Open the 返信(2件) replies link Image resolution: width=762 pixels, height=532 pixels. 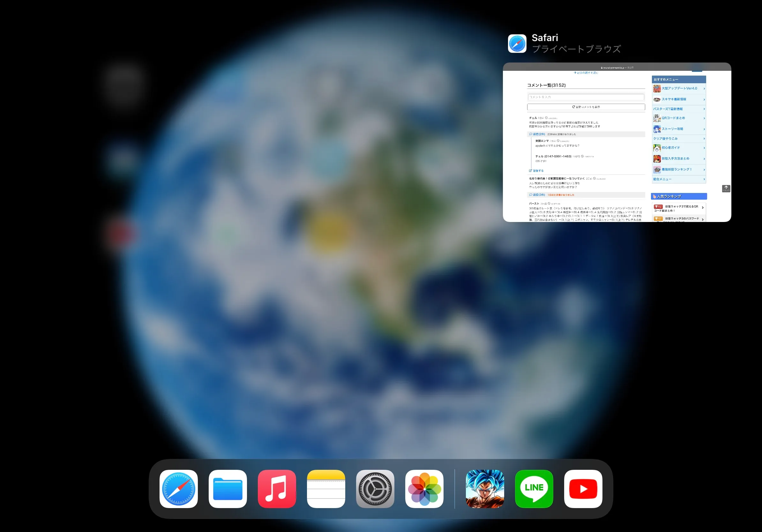[x=537, y=134]
